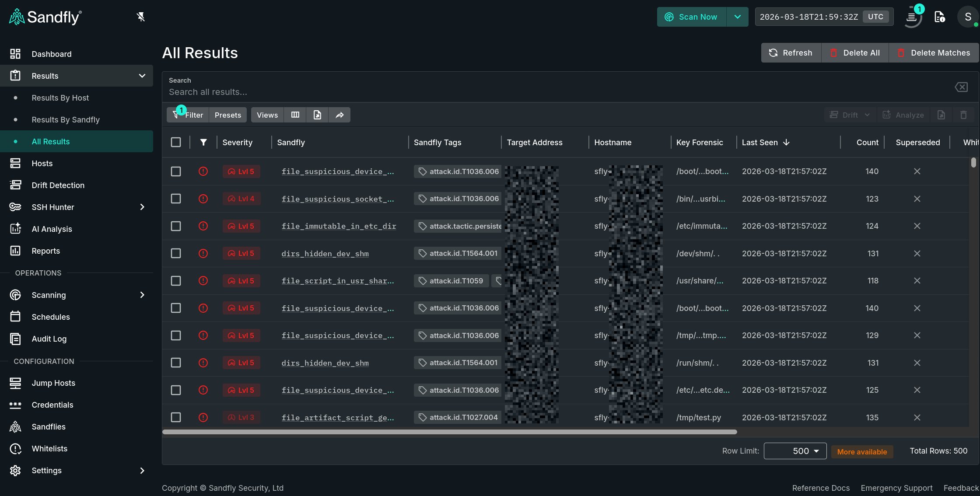Click the Refresh button
The width and height of the screenshot is (980, 496).
(791, 52)
